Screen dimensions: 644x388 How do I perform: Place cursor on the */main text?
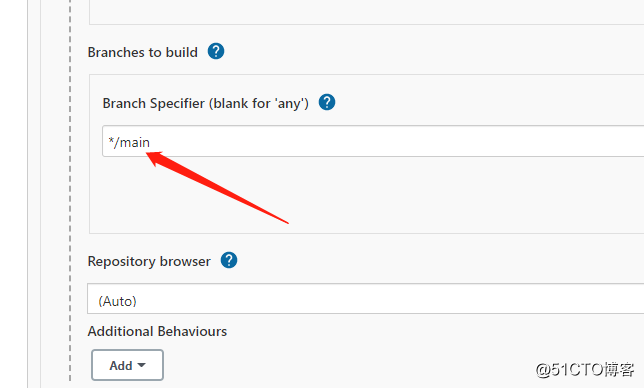pyautogui.click(x=129, y=142)
